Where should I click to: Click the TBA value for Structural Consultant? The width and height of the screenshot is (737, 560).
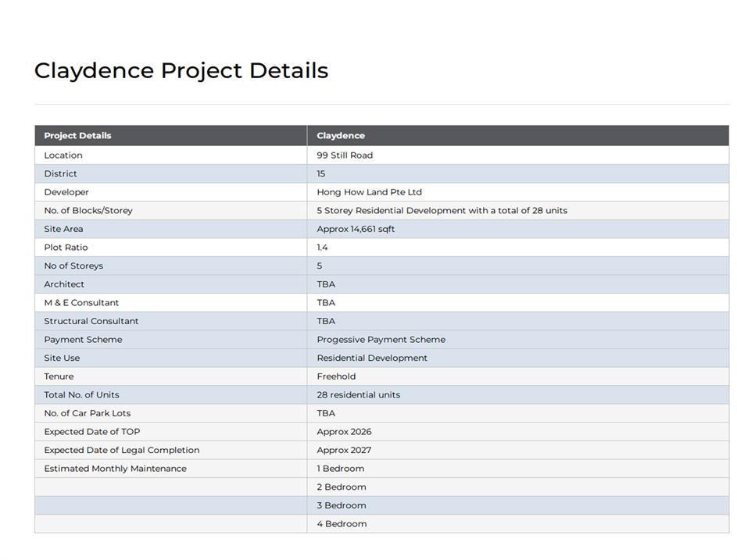point(326,321)
